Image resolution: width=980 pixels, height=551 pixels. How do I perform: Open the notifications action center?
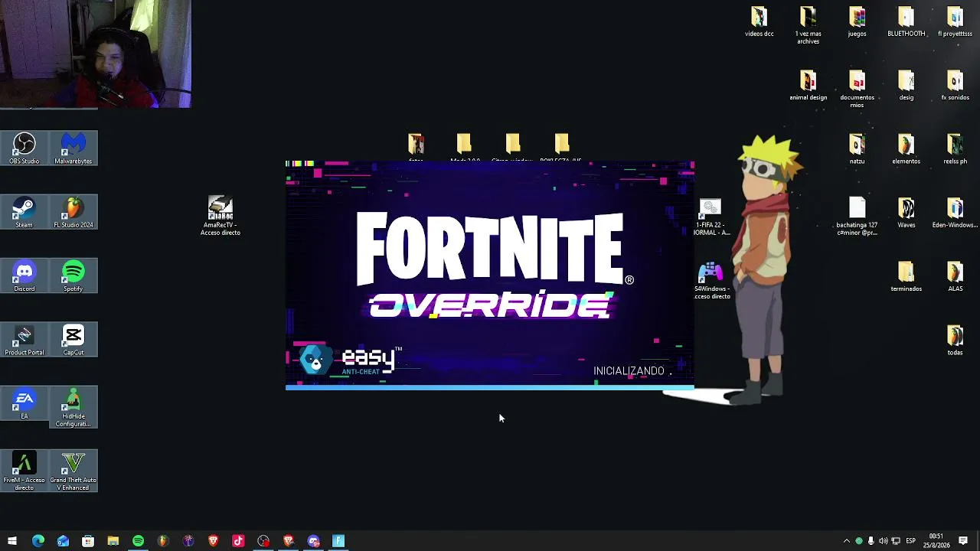[x=963, y=541]
